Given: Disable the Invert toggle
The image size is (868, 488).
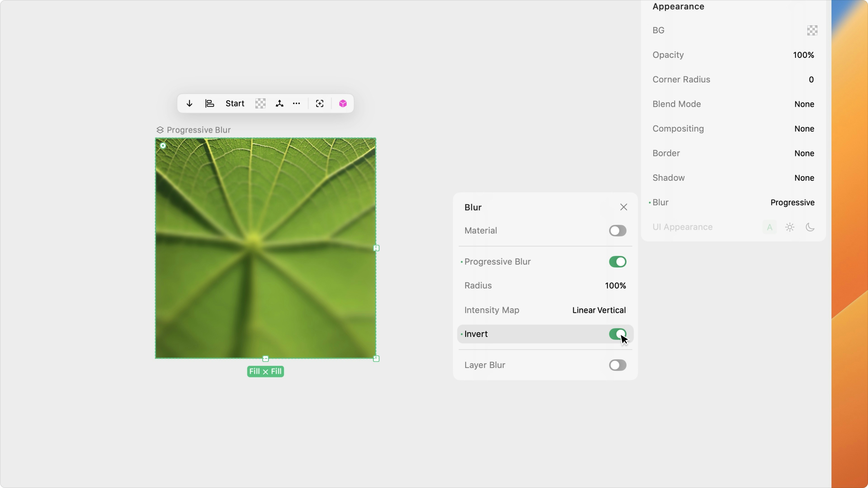Looking at the screenshot, I should click(x=617, y=334).
